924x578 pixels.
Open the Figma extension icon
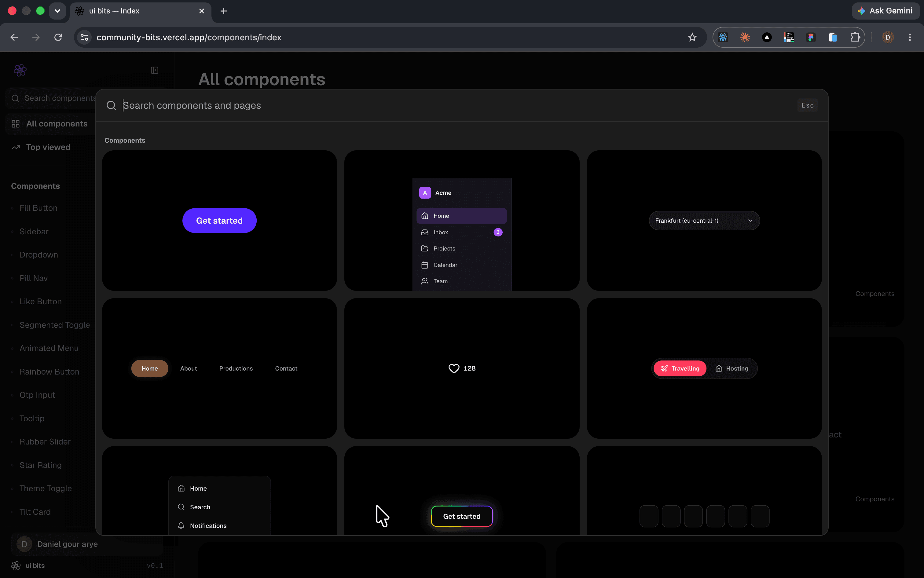click(x=810, y=37)
